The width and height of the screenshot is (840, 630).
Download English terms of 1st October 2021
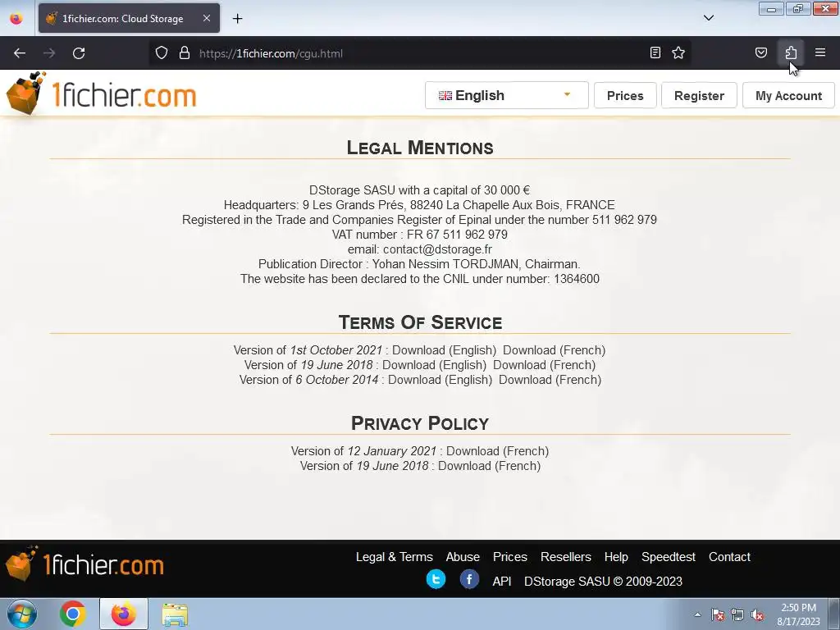pyautogui.click(x=444, y=350)
